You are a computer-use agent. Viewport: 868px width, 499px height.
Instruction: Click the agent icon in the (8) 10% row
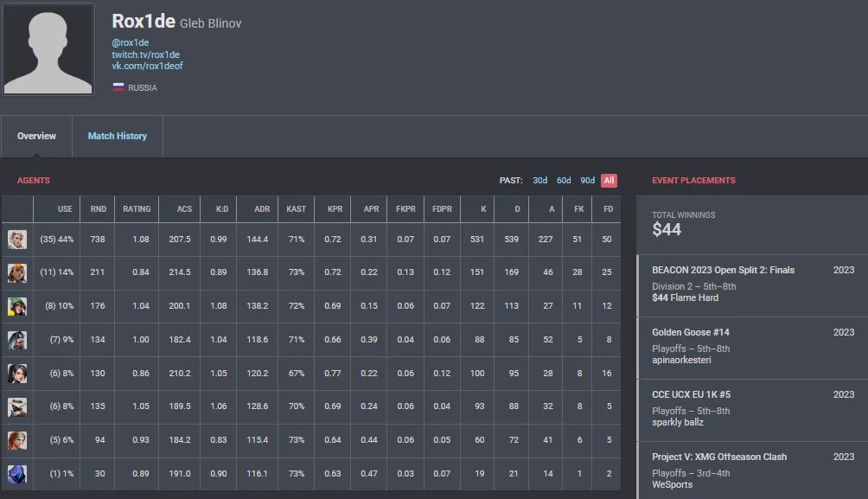17,306
